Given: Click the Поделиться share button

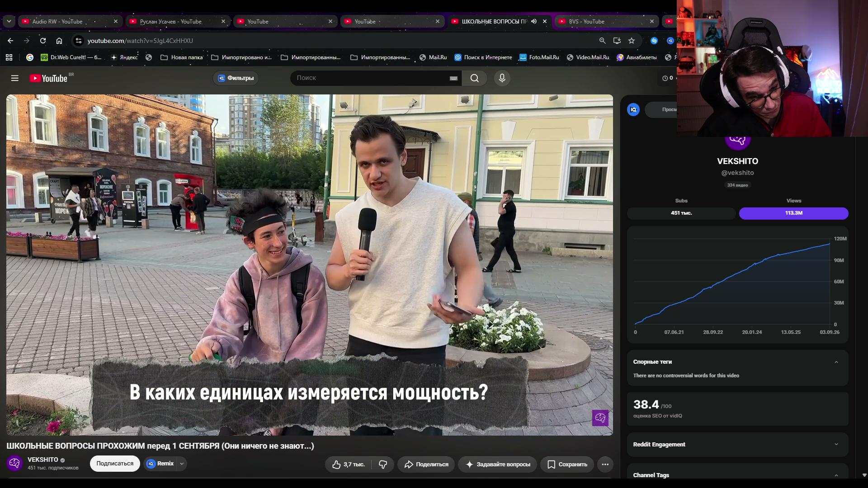Looking at the screenshot, I should click(426, 464).
